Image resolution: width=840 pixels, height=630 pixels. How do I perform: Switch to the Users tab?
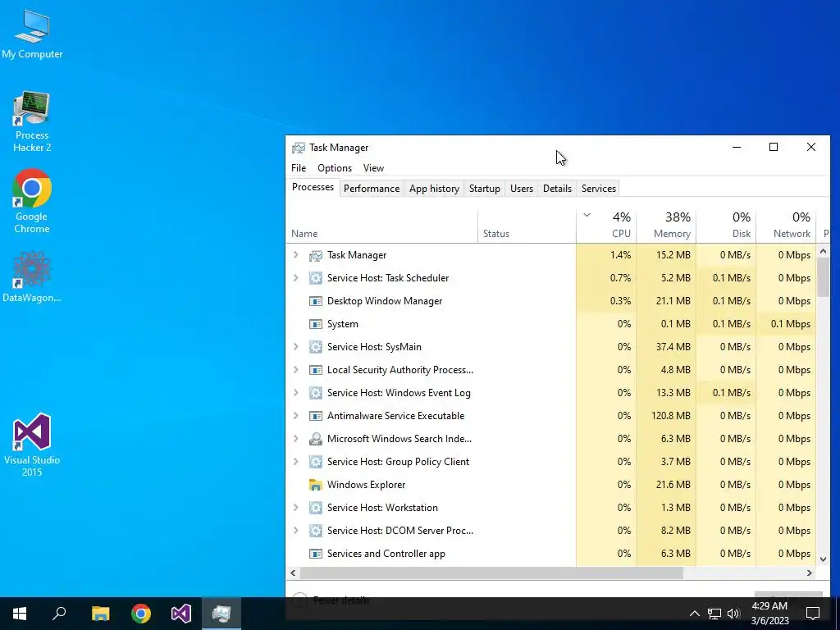click(521, 189)
